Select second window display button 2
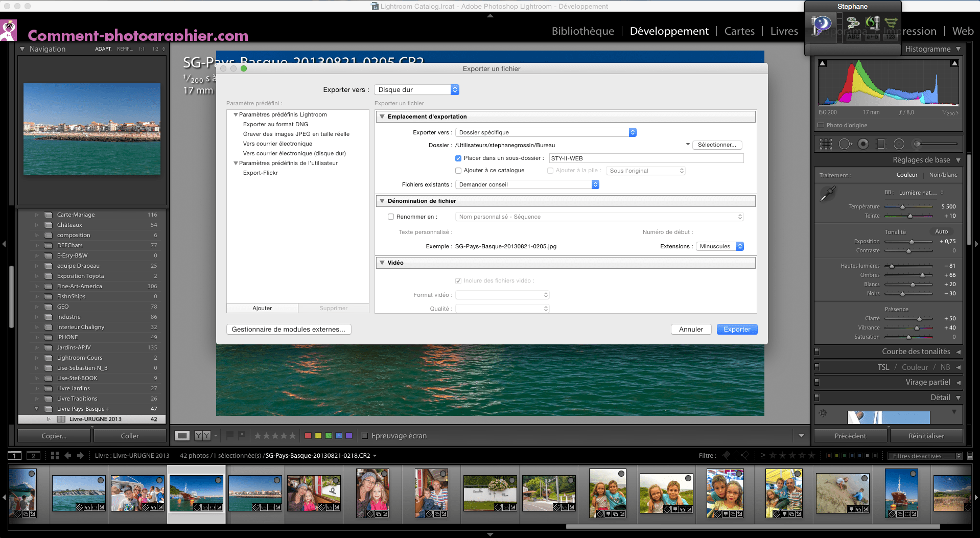The image size is (980, 538). (x=33, y=456)
